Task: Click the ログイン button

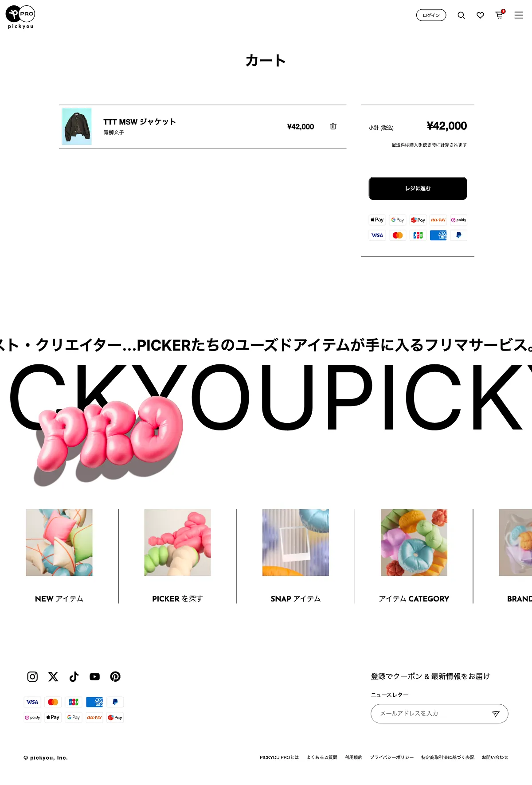Action: click(x=431, y=15)
